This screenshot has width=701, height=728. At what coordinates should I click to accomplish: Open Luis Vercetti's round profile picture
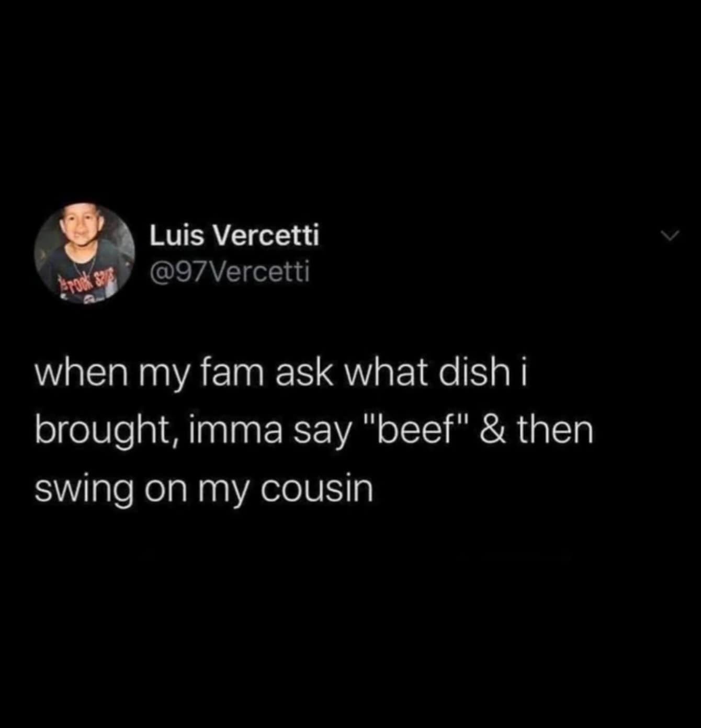(x=84, y=253)
